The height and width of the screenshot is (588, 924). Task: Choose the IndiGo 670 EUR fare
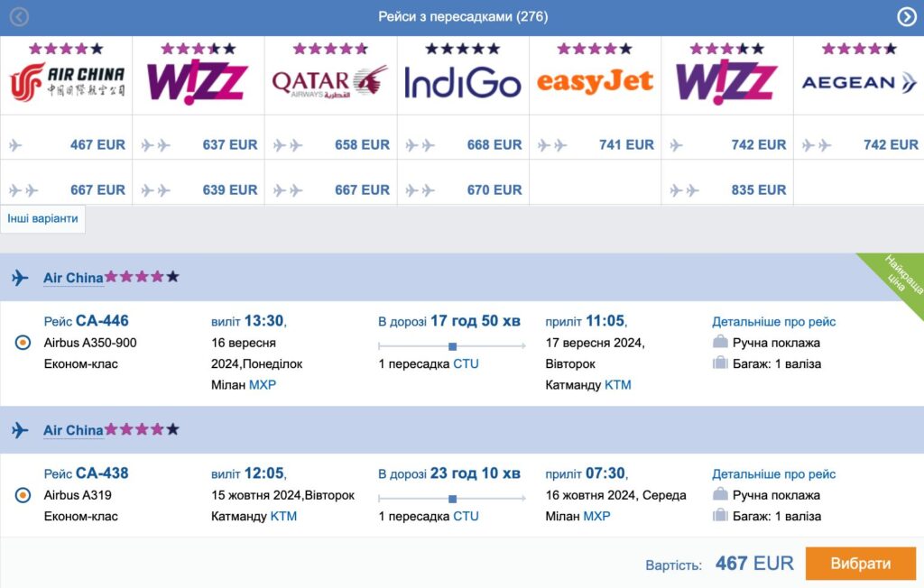pos(494,189)
